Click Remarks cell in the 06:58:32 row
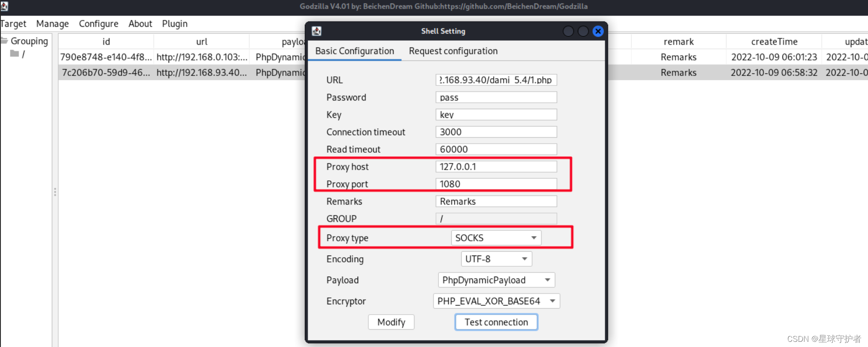 (678, 73)
